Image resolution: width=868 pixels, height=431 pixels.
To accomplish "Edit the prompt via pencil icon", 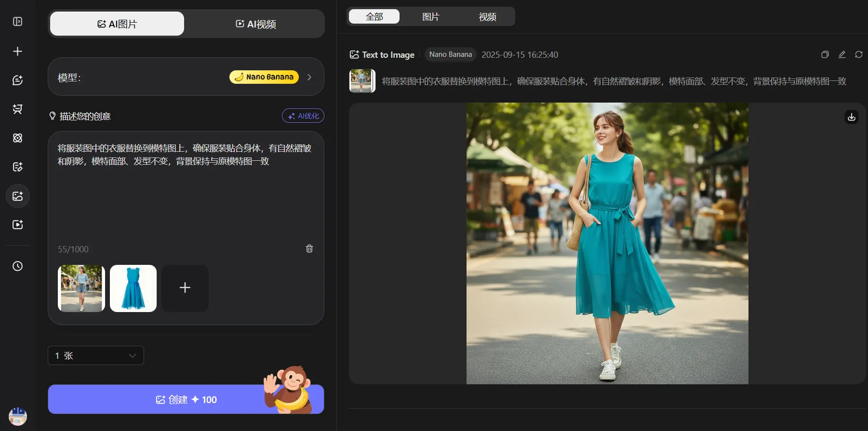I will tap(842, 55).
